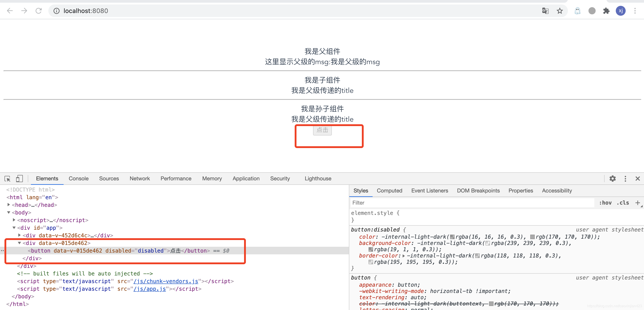644x310 pixels.
Task: Expand the head element node
Action: [9, 205]
